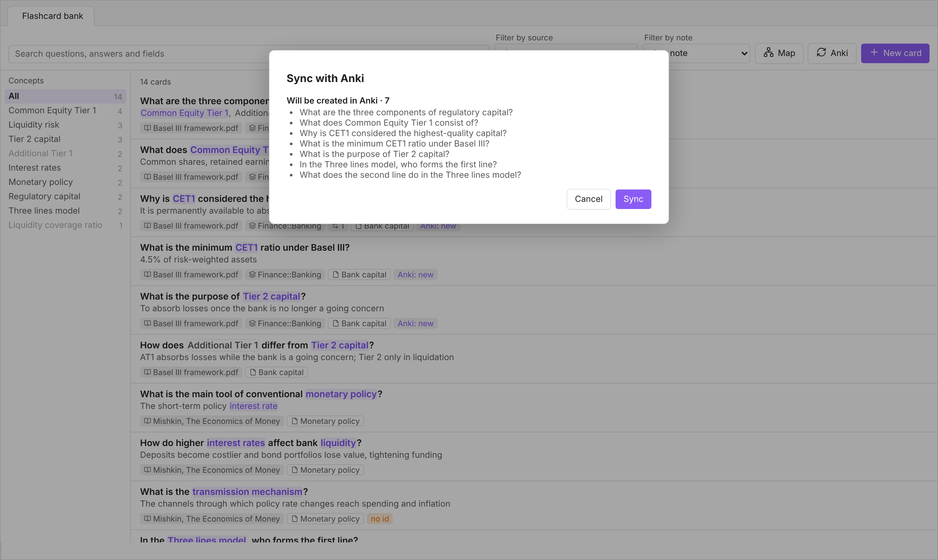Click the Common Equity Tier 1 link in first card
The height and width of the screenshot is (560, 938).
pos(184,113)
